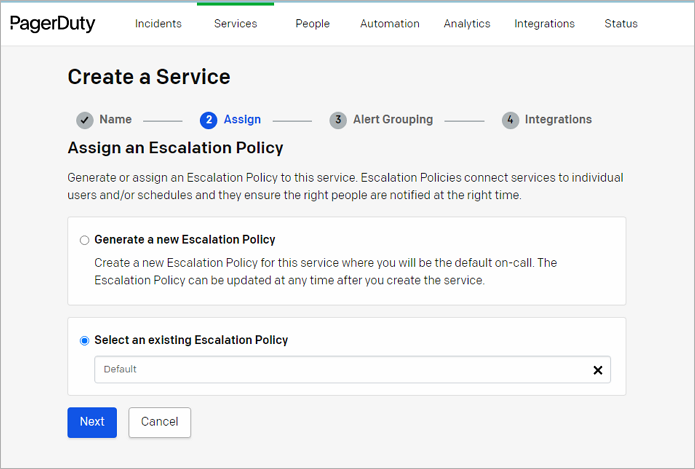Select Generate a new Escalation Policy
Screen dimensions: 695x469
pyautogui.click(x=85, y=240)
